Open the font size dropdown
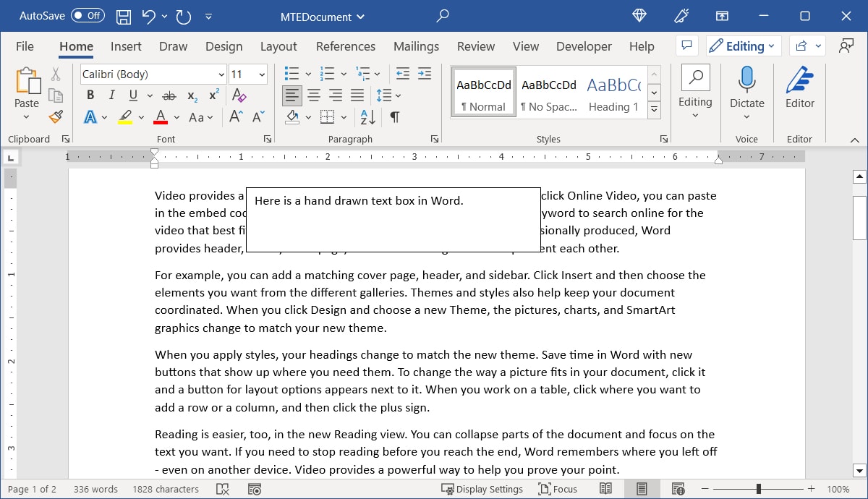 click(262, 74)
